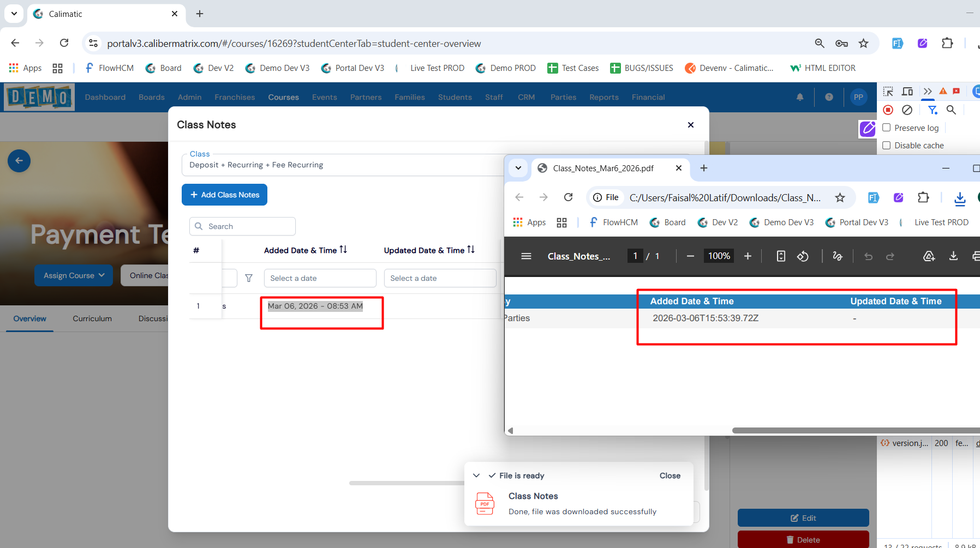
Task: Click the Add Class Notes button
Action: click(x=224, y=195)
